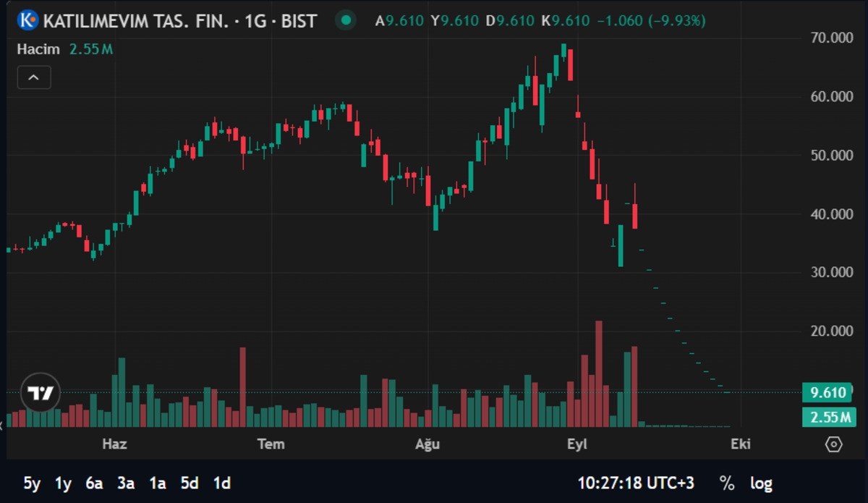
Task: Select the 1d range
Action: [x=222, y=483]
